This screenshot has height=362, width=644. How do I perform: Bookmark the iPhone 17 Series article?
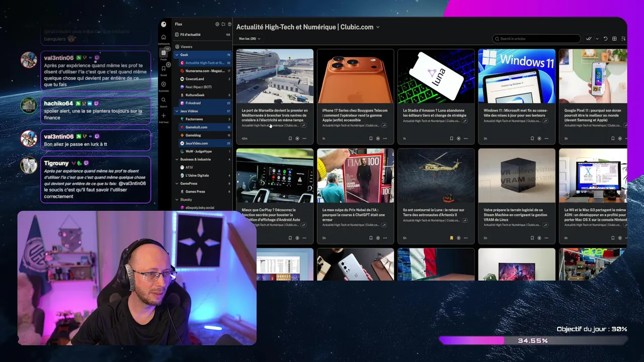[371, 138]
